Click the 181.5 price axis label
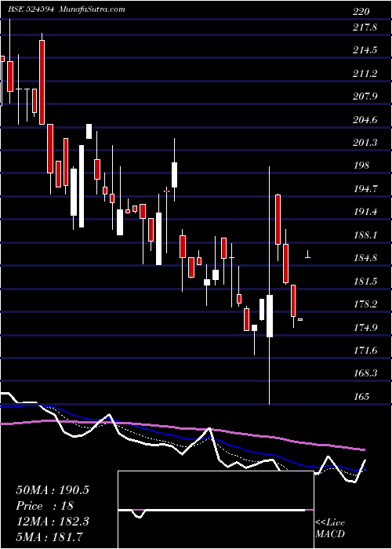Viewport: 392px width, 549px height. 365,281
